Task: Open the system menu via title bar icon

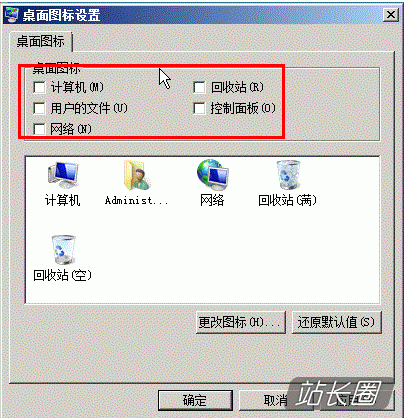Action: [x=12, y=15]
